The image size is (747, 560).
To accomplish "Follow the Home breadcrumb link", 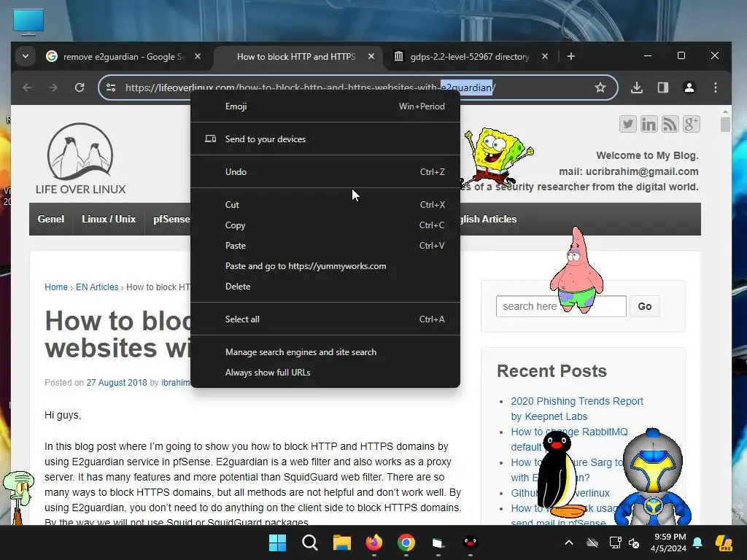I will (56, 287).
